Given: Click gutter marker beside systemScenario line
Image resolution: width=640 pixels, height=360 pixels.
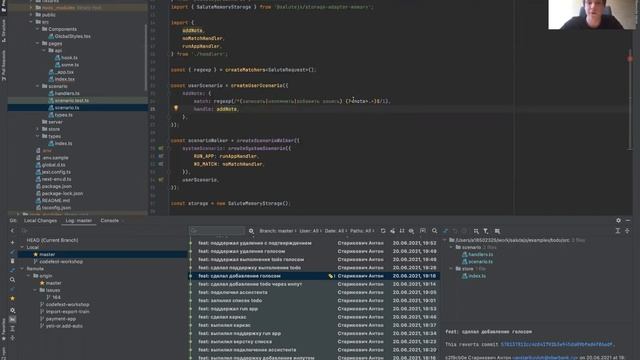Looking at the screenshot, I should point(161,149).
